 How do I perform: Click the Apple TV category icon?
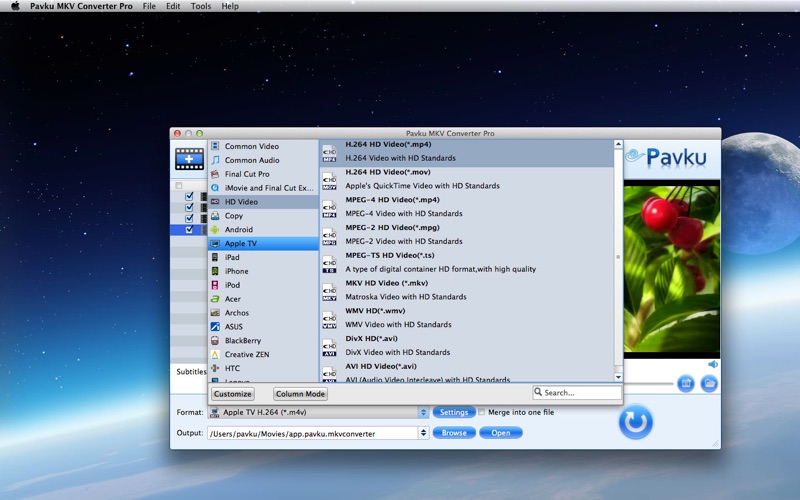point(215,243)
